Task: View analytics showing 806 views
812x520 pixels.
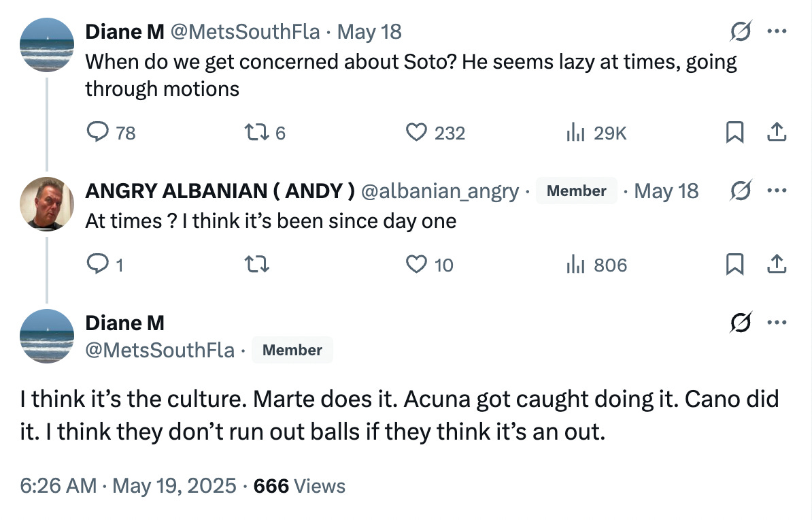Action: (575, 264)
